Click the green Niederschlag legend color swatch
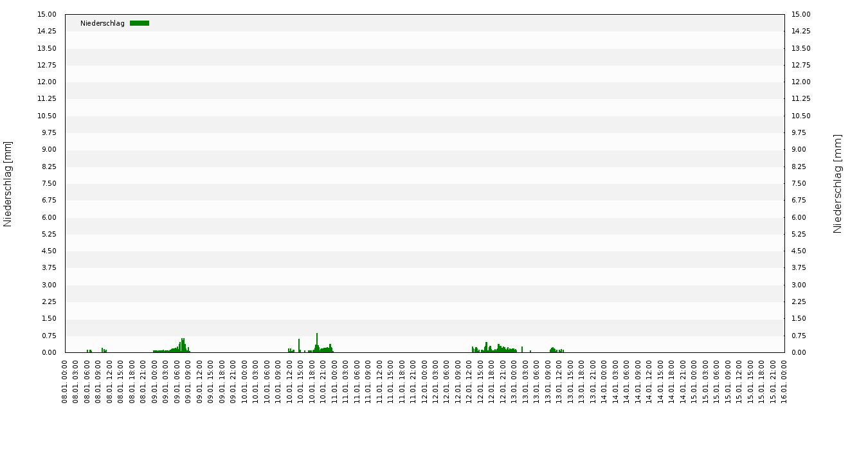 tap(139, 23)
